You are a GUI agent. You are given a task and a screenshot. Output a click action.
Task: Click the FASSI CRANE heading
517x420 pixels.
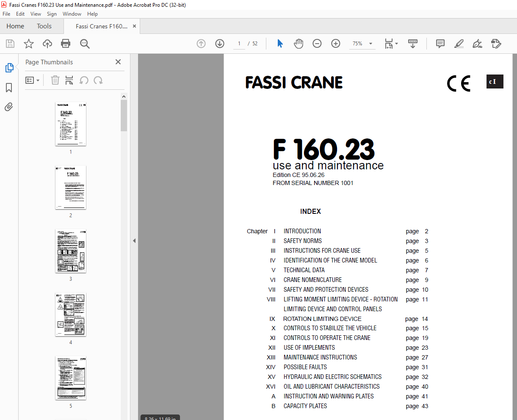coord(294,83)
